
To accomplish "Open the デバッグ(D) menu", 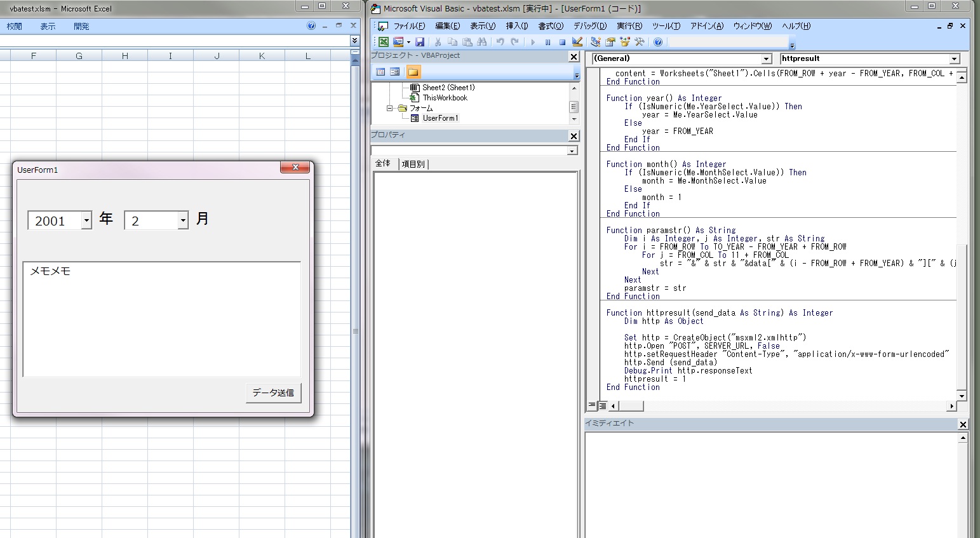I will 589,26.
